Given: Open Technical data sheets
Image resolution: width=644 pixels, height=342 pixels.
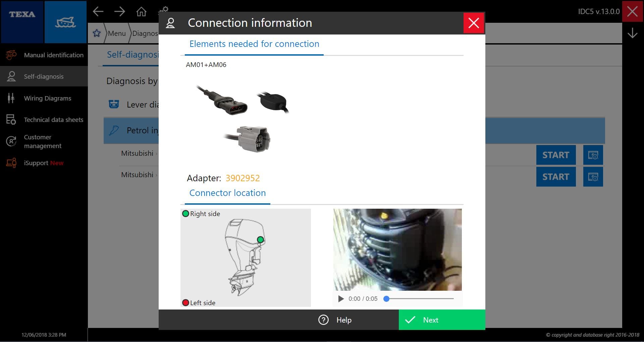Looking at the screenshot, I should (53, 120).
